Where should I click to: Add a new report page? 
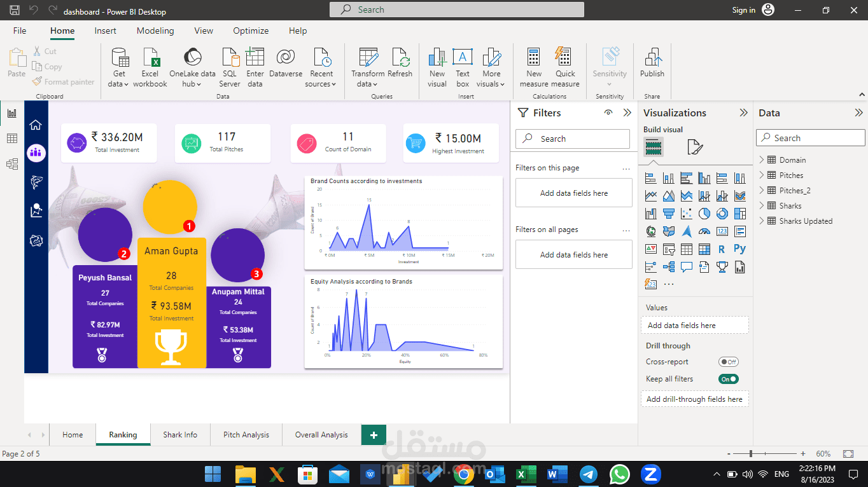[x=374, y=435]
